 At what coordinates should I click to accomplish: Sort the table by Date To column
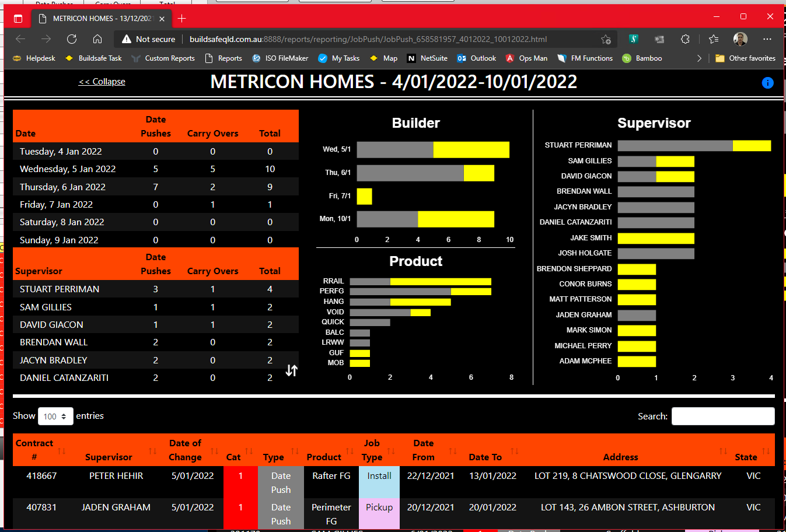coord(493,450)
